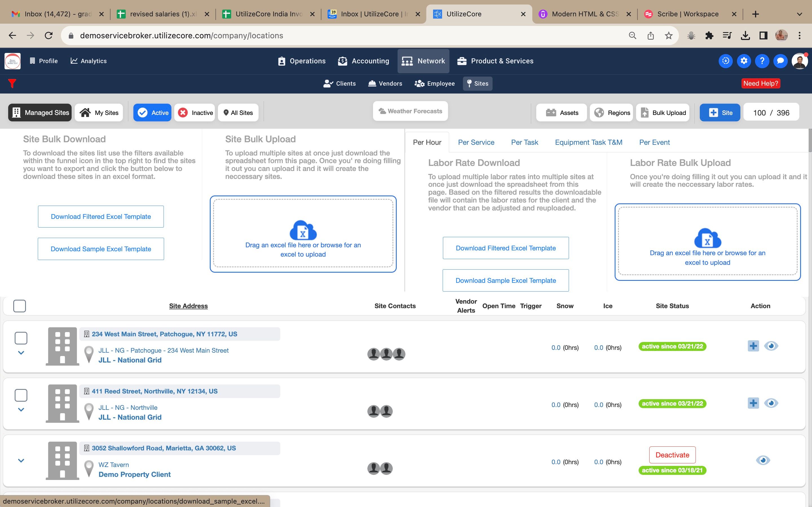Expand the 234 West Main Street row chevron
Image resolution: width=812 pixels, height=507 pixels.
point(21,353)
